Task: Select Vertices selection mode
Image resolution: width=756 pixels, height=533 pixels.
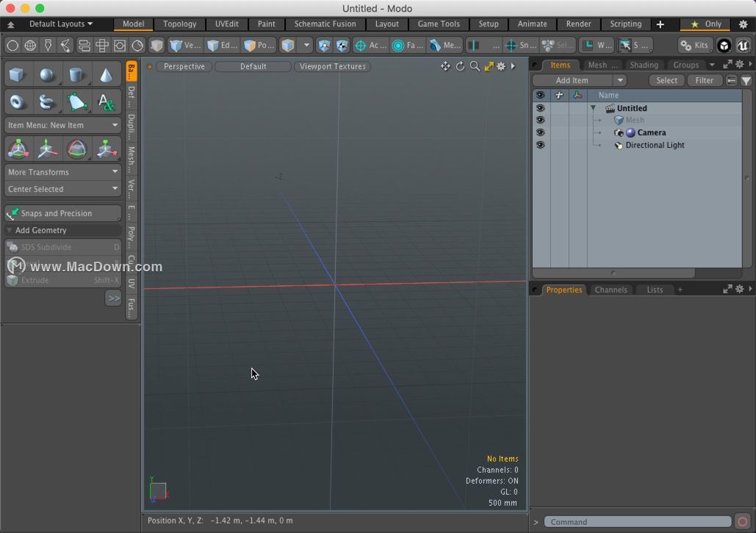Action: (185, 46)
